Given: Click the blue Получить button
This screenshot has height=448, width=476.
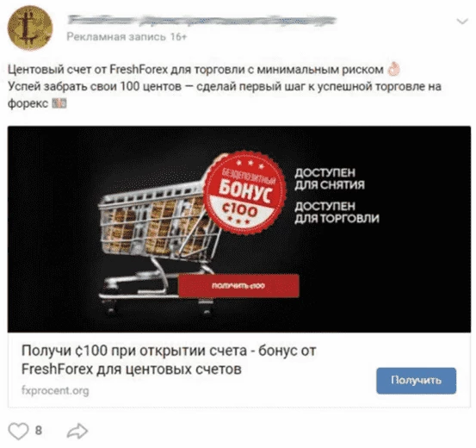Looking at the screenshot, I should [x=416, y=381].
